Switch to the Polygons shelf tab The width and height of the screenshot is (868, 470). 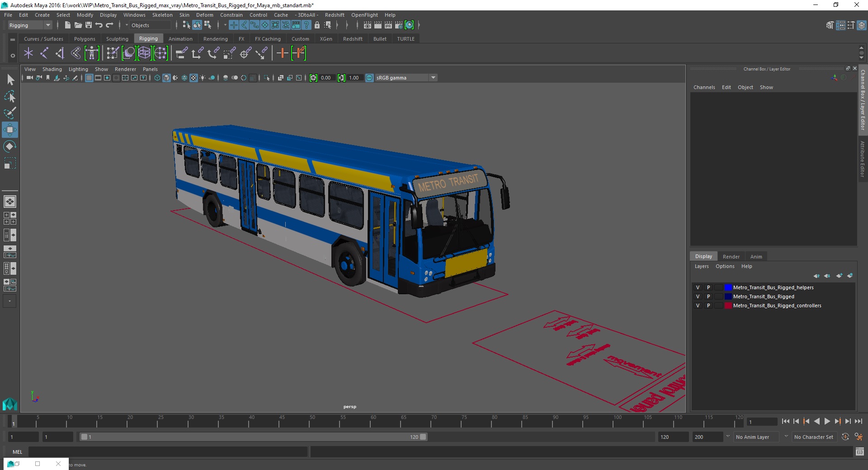coord(85,39)
